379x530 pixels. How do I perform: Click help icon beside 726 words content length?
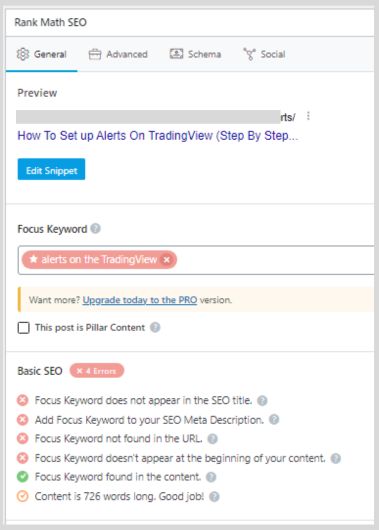point(214,497)
